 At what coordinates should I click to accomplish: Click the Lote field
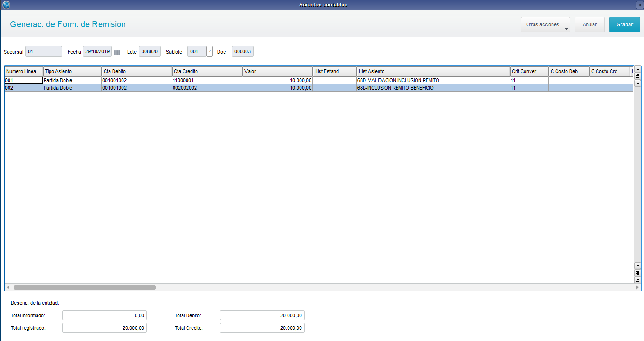click(150, 51)
